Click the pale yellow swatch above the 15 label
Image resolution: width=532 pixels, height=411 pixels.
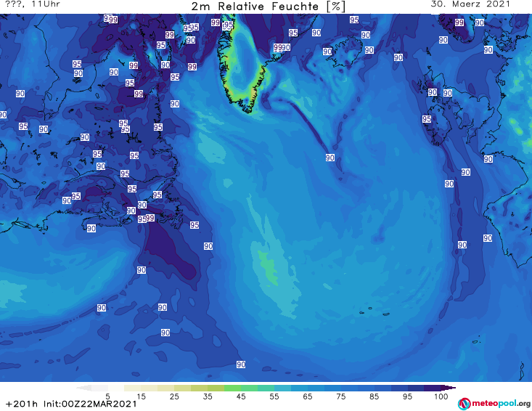click(133, 388)
